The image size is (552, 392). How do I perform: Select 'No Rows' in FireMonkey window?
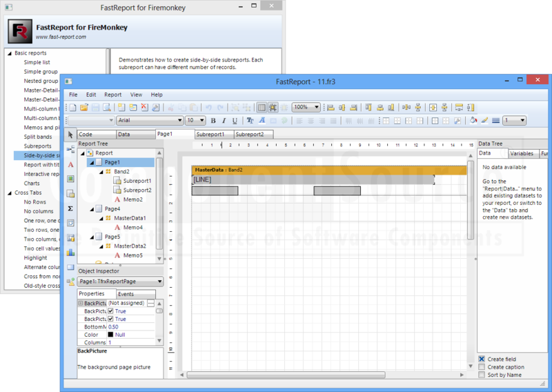pyautogui.click(x=35, y=202)
